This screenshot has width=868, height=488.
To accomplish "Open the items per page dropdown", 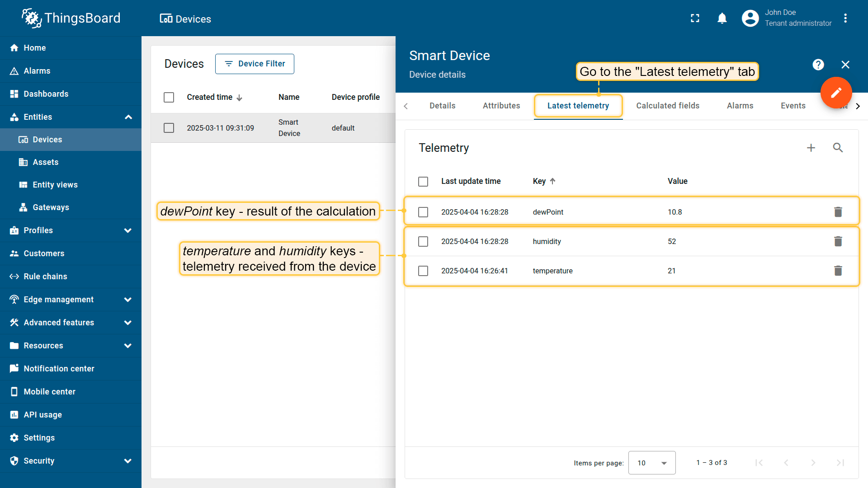I will tap(651, 463).
